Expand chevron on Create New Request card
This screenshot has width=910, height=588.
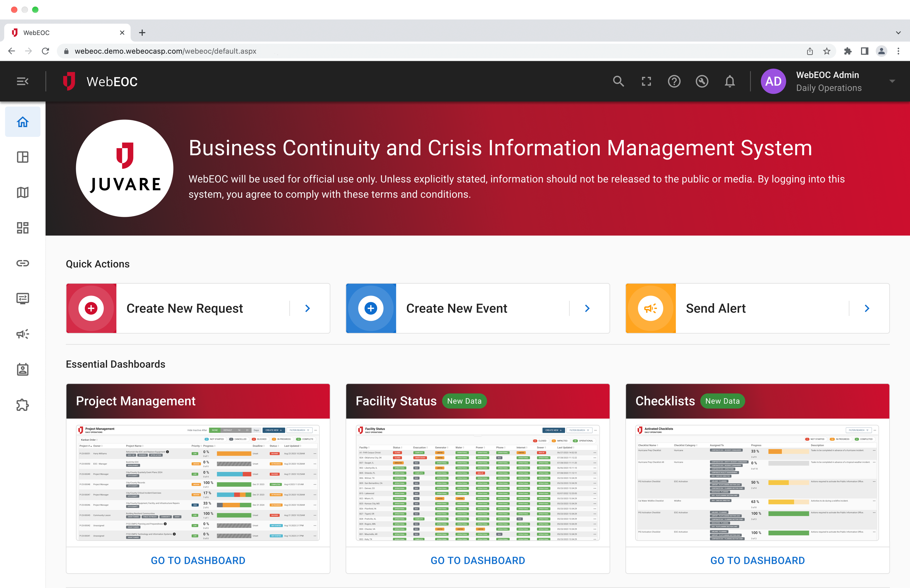(308, 308)
